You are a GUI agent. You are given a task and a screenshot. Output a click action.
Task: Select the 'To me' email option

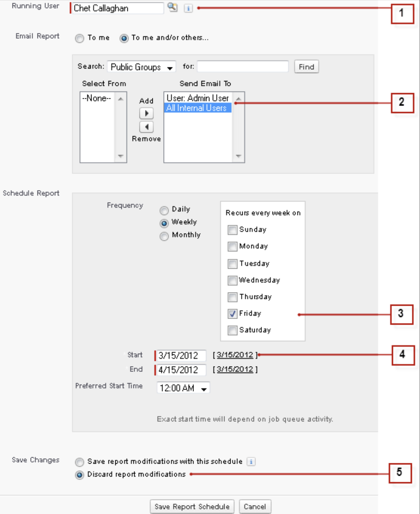pos(80,38)
